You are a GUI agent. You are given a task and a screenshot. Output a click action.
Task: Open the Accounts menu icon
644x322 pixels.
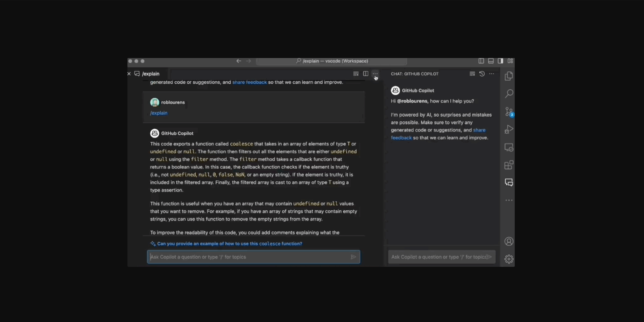pyautogui.click(x=509, y=241)
